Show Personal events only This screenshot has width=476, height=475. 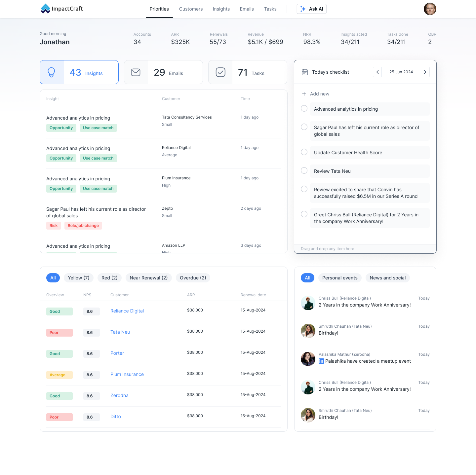[x=340, y=278]
